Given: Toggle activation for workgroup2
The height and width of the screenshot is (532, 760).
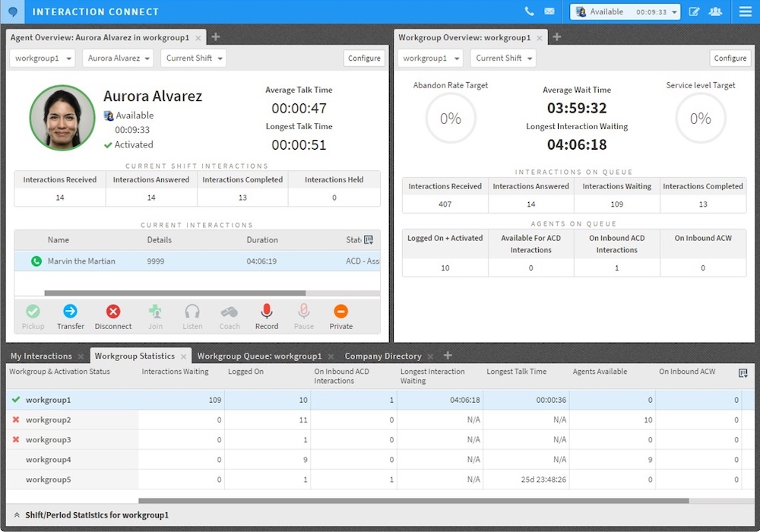Looking at the screenshot, I should (16, 420).
